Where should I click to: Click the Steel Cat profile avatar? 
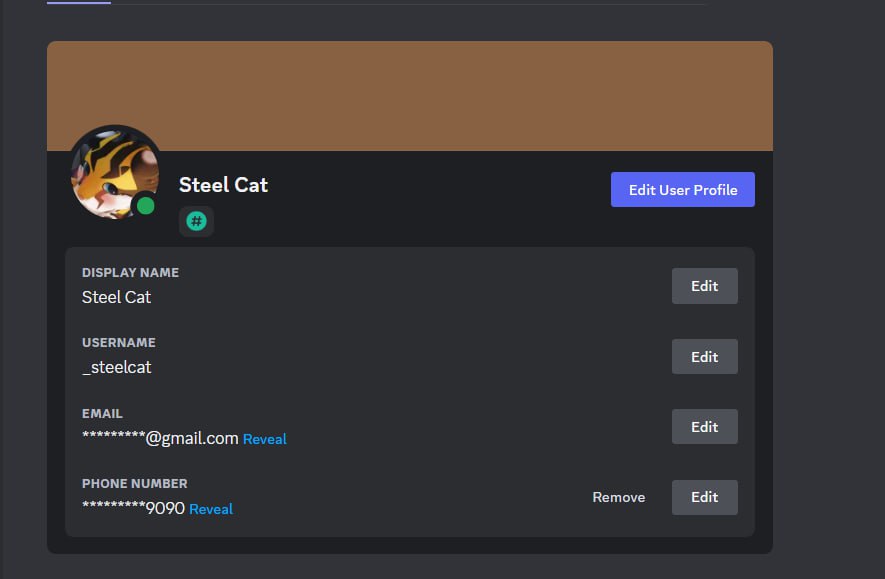pyautogui.click(x=112, y=172)
